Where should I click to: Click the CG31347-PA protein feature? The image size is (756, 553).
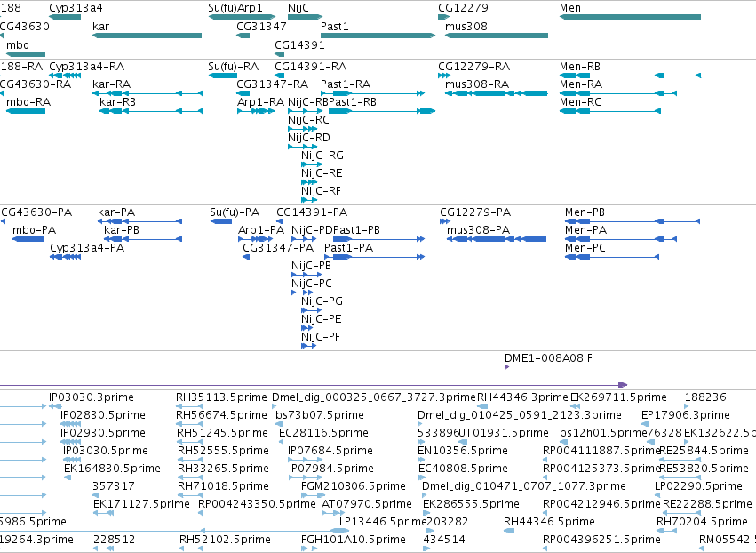tap(246, 257)
